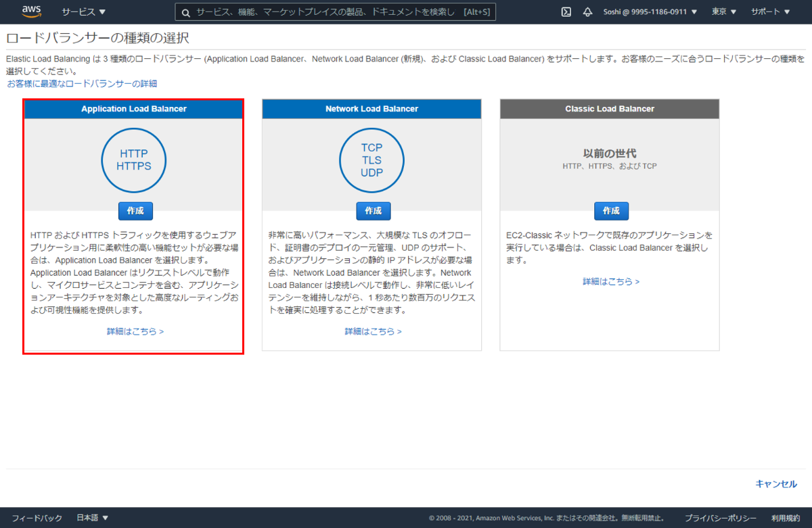Click the Application Load Balancer card header
This screenshot has height=528, width=812.
pos(134,109)
